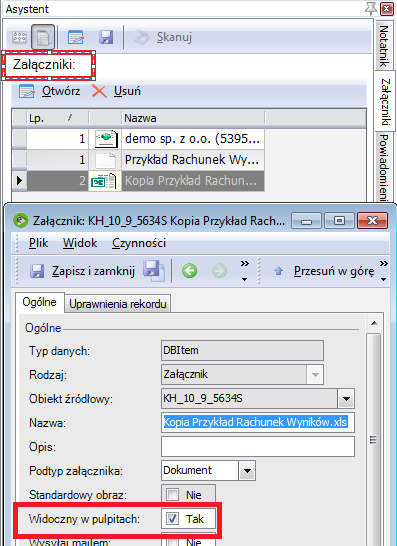This screenshot has height=546, width=397.
Task: Click the save floppy icon in Asystent toolbar
Action: [106, 37]
